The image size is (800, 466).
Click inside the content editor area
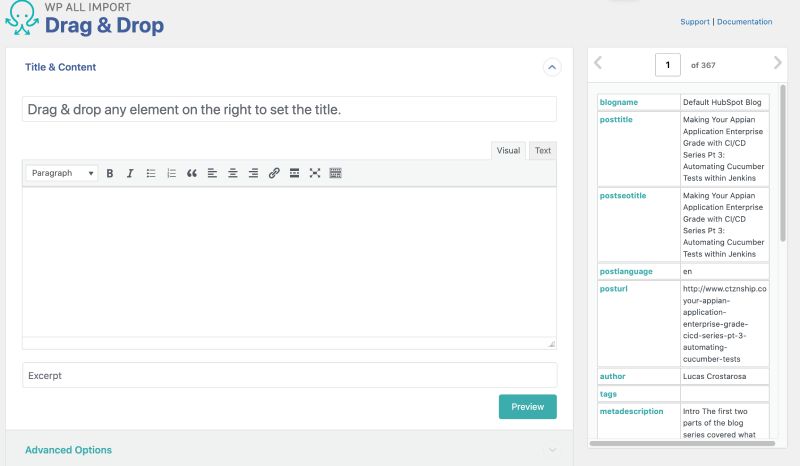[289, 262]
